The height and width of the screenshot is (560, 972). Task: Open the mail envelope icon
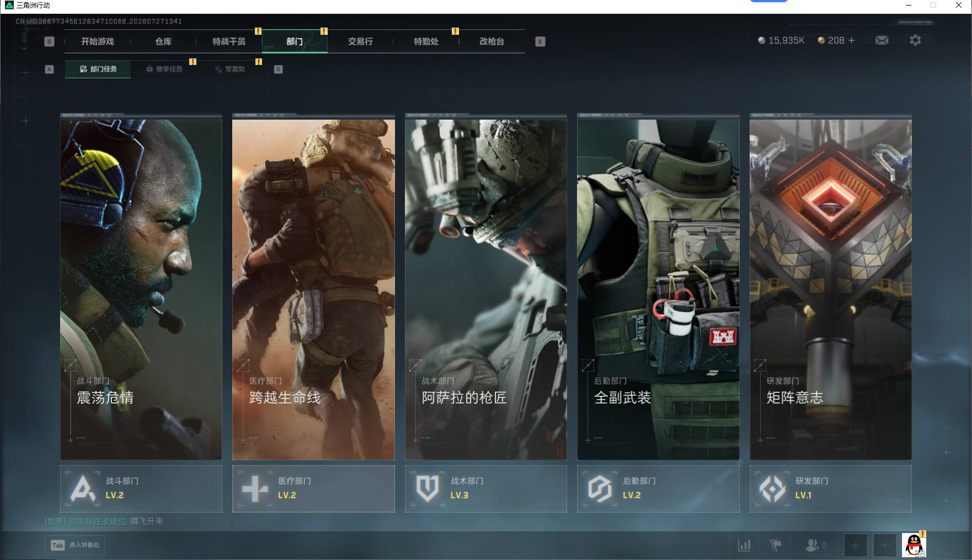(882, 40)
